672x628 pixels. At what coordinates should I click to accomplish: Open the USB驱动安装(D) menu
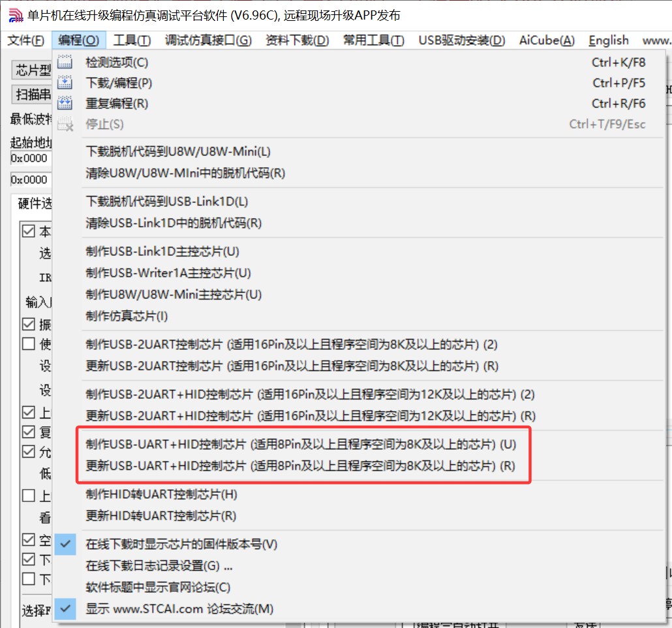click(x=461, y=40)
